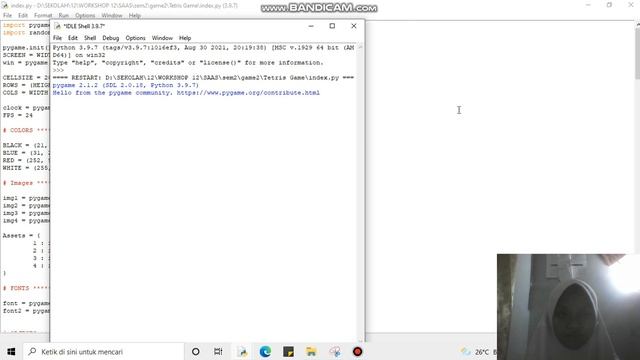Click the weather widget showing 26°C
This screenshot has height=360, width=640.
point(477,351)
